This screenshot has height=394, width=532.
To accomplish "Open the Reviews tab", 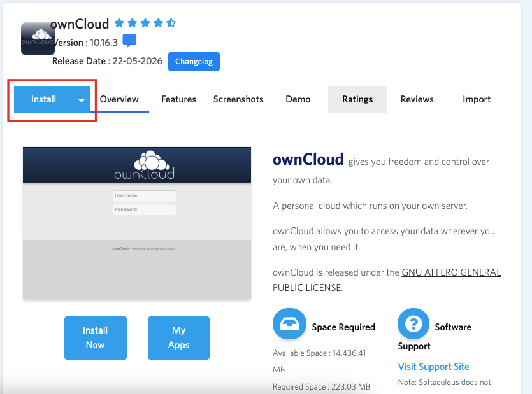I will click(x=417, y=99).
